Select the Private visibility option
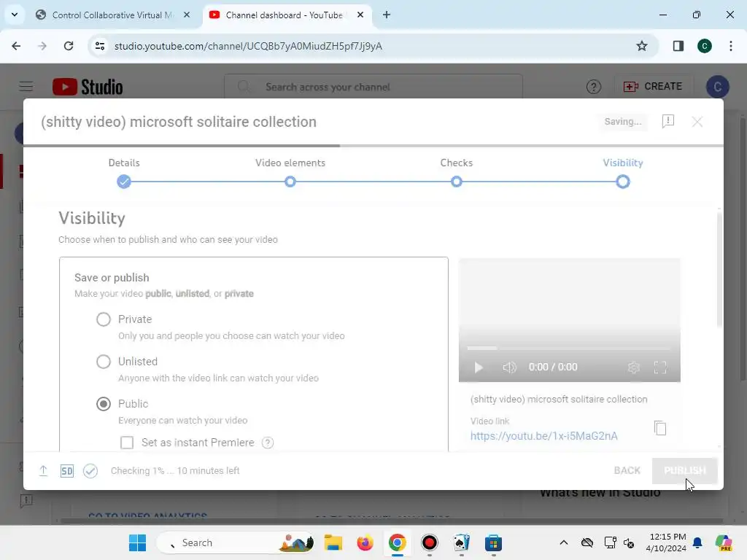The width and height of the screenshot is (747, 560). (104, 319)
